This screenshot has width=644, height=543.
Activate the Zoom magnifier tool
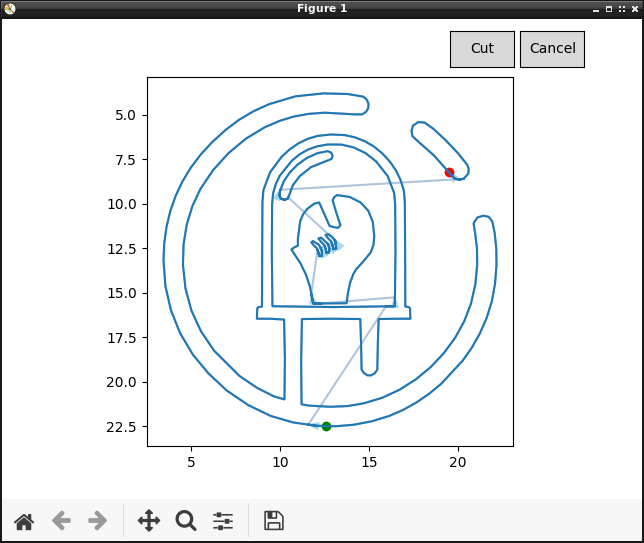(186, 520)
